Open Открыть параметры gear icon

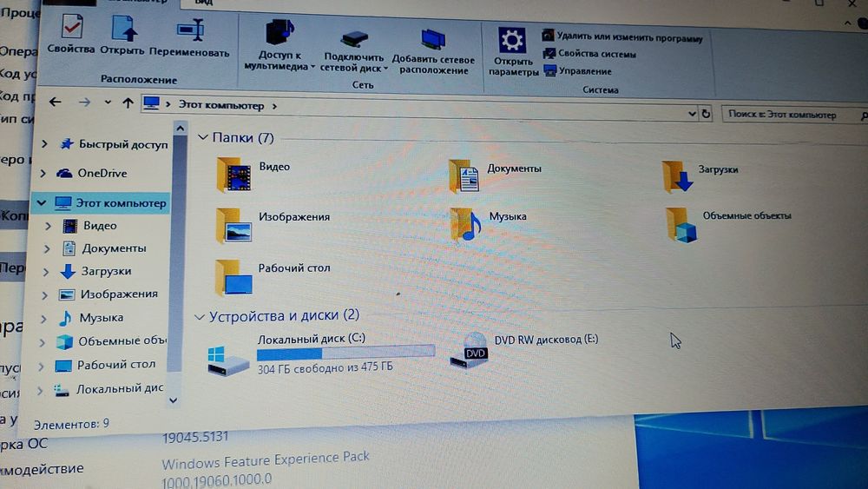point(512,41)
